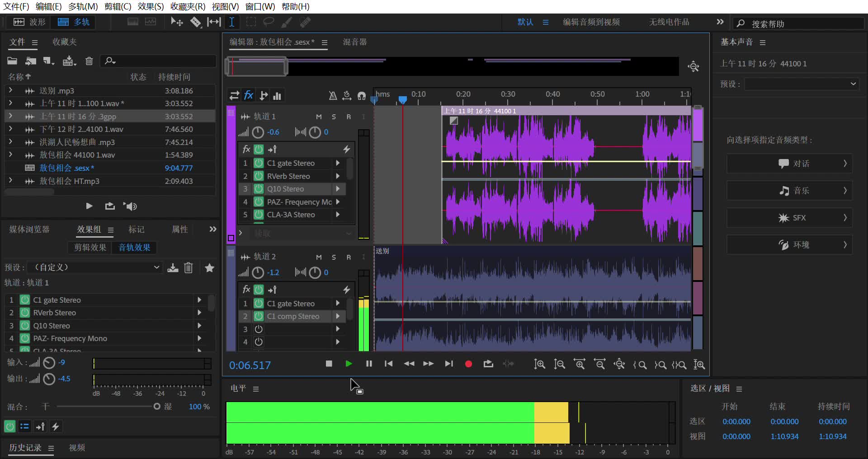Assign 音乐 audio type

coord(789,191)
